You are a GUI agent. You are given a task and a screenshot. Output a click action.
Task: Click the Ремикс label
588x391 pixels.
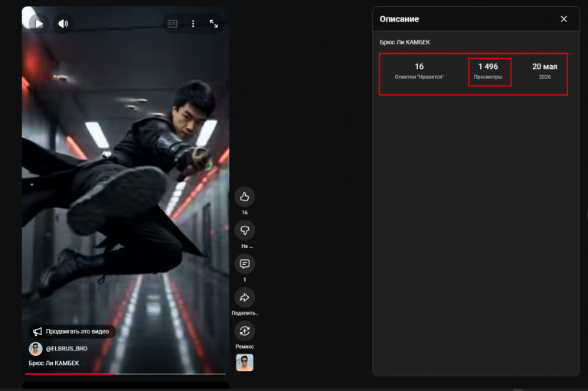click(x=244, y=347)
